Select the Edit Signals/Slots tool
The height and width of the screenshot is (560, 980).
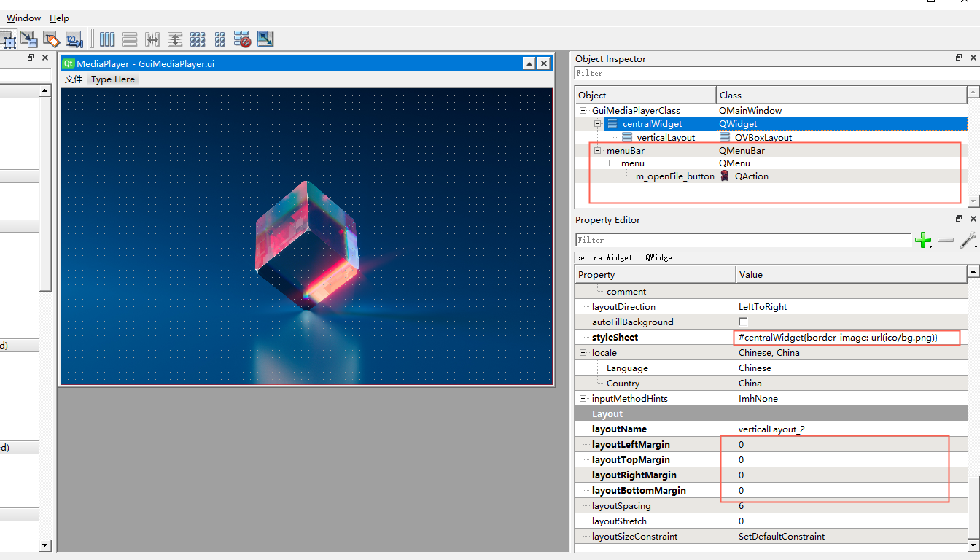point(28,39)
